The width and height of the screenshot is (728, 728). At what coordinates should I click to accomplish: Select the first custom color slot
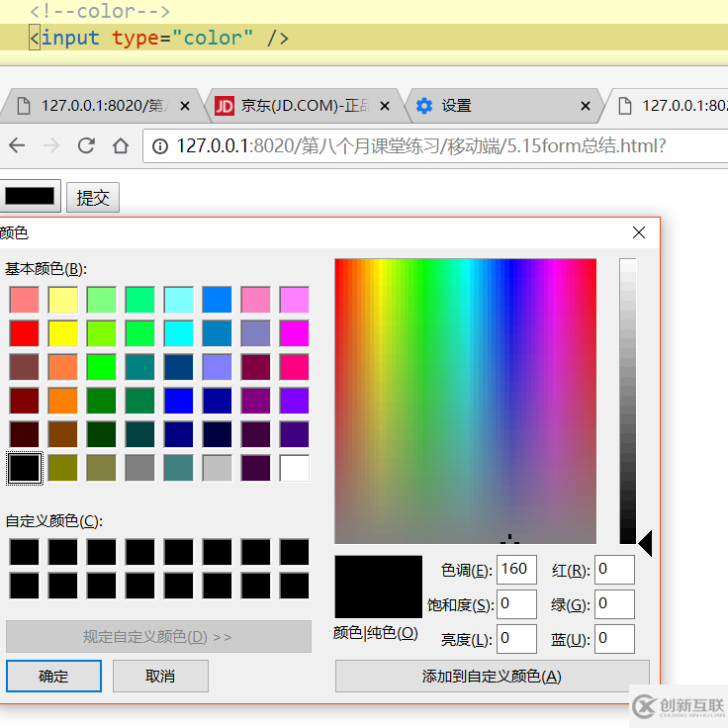[24, 552]
